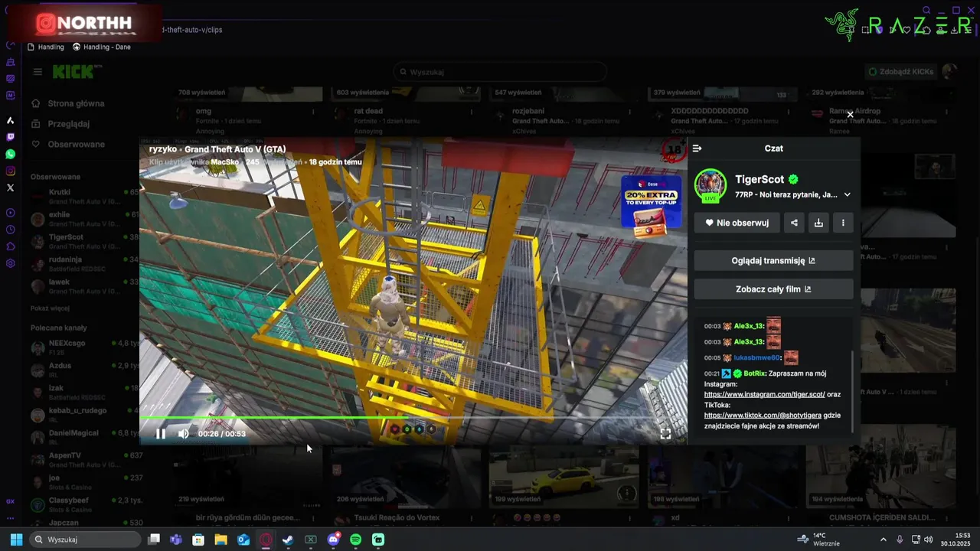
Task: Open X (Twitter) in the Opera sidebar
Action: coord(11,187)
